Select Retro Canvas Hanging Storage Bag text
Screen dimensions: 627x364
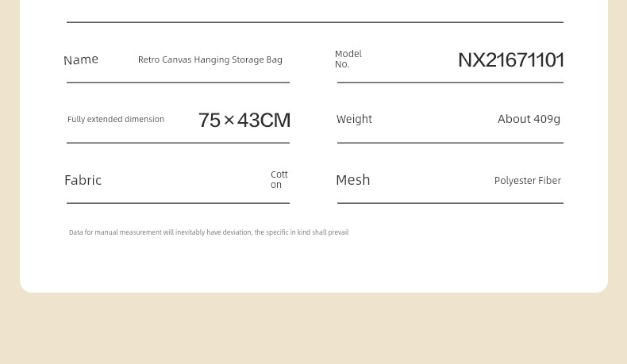point(210,59)
